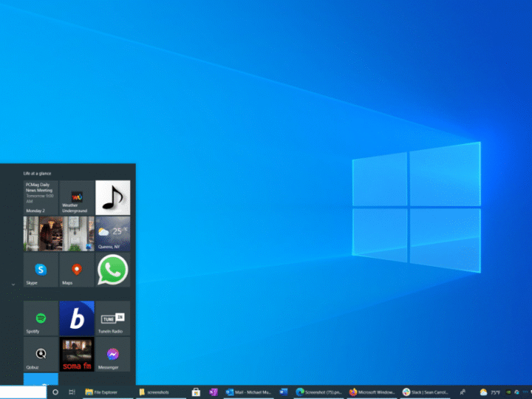Image resolution: width=532 pixels, height=399 pixels.
Task: Switch to the screenshots folder taskbar button
Action: [161, 392]
